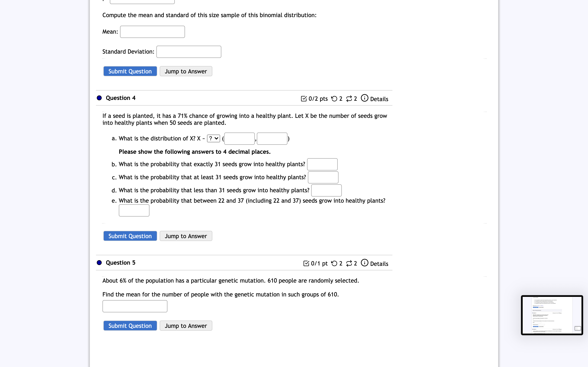
Task: Click the Details info icon for Question 5
Action: click(x=364, y=263)
